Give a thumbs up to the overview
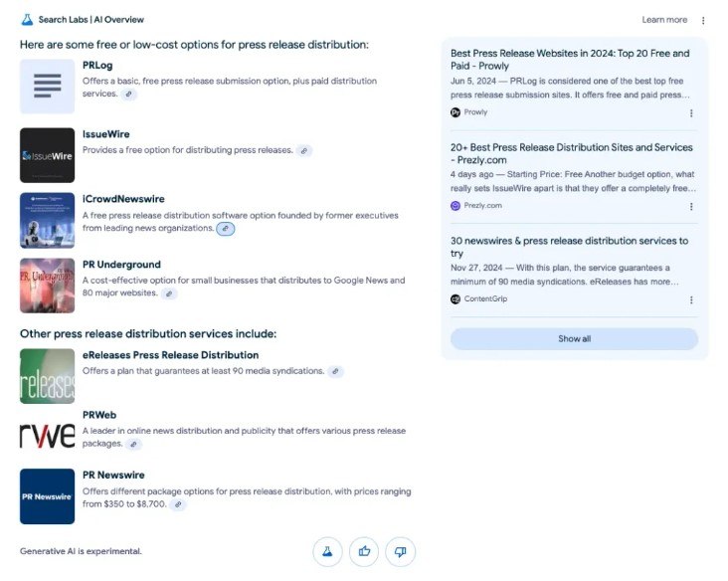Screen dimensions: 728x581 click(x=364, y=552)
